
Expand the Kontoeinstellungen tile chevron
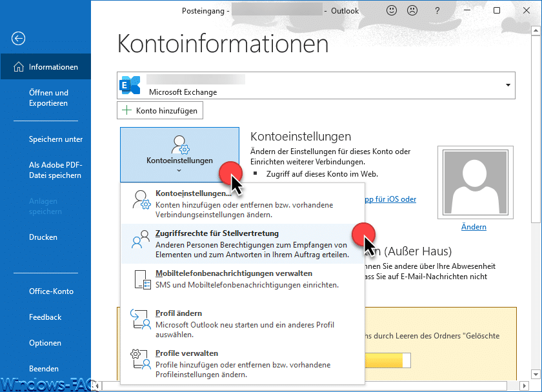pos(179,170)
